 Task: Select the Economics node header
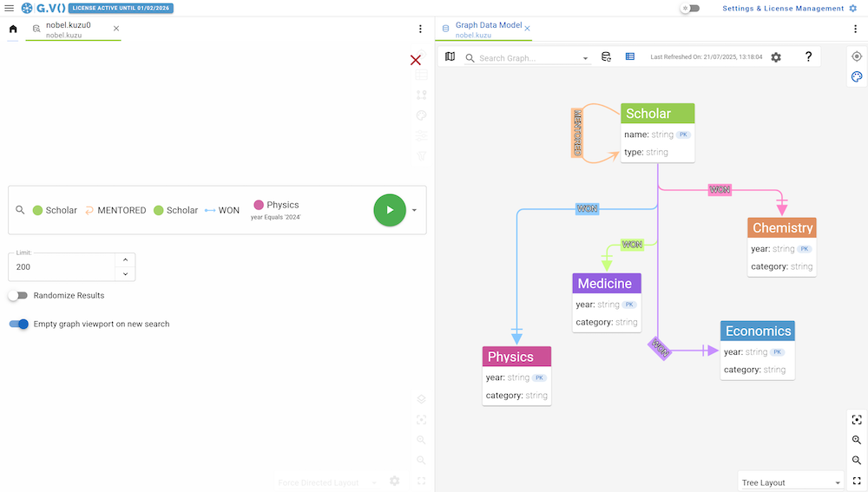tap(758, 331)
